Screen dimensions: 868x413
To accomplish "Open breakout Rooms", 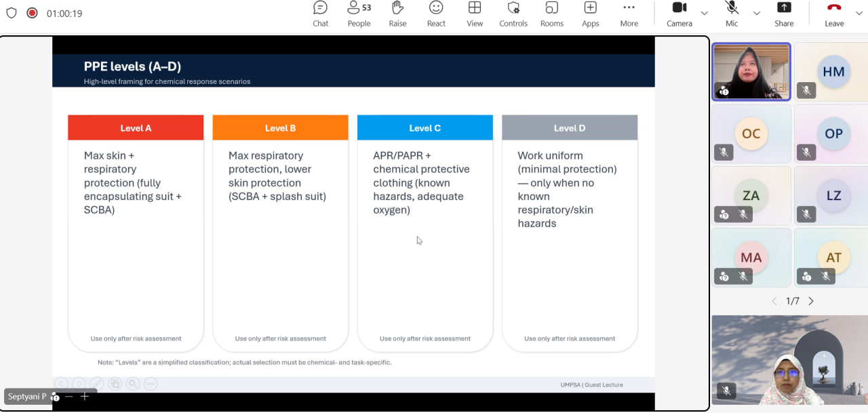I will coord(551,14).
